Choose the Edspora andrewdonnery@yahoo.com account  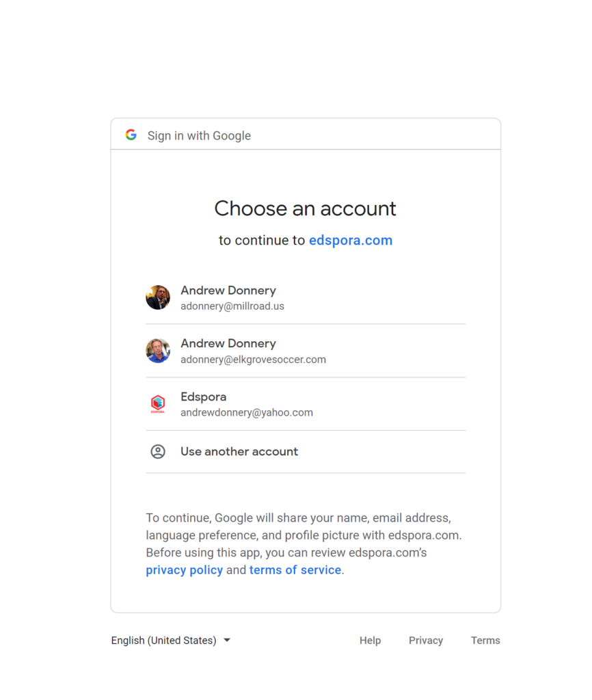pos(306,404)
